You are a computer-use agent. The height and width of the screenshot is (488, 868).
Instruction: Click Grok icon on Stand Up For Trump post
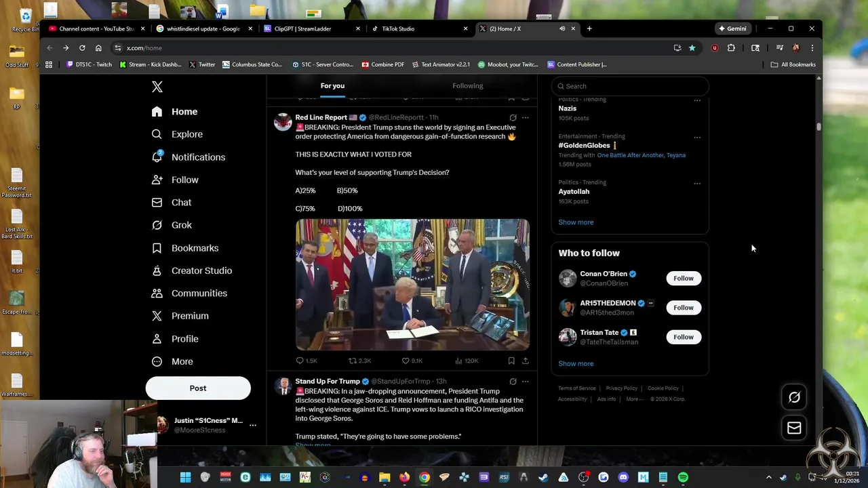point(513,382)
